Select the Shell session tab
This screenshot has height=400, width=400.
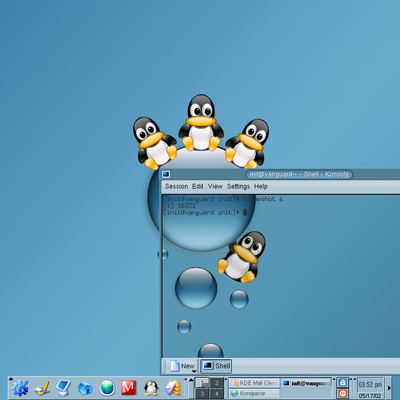tap(216, 366)
